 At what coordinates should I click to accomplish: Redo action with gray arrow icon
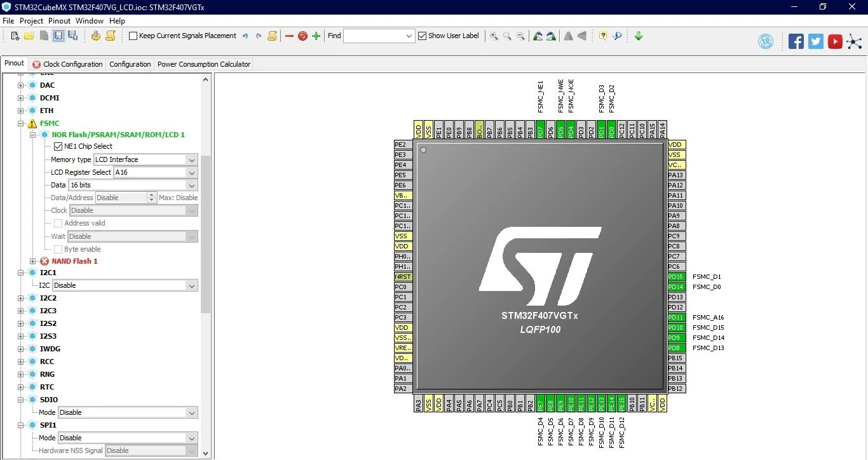tap(259, 36)
